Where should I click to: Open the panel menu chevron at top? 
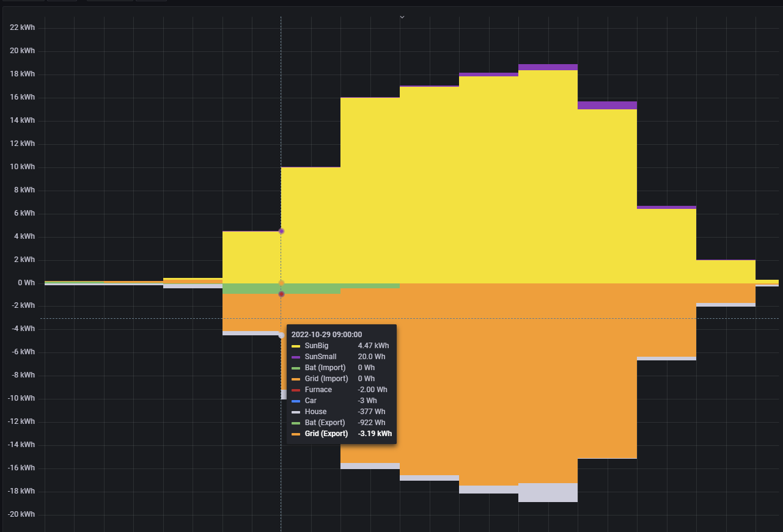[402, 17]
